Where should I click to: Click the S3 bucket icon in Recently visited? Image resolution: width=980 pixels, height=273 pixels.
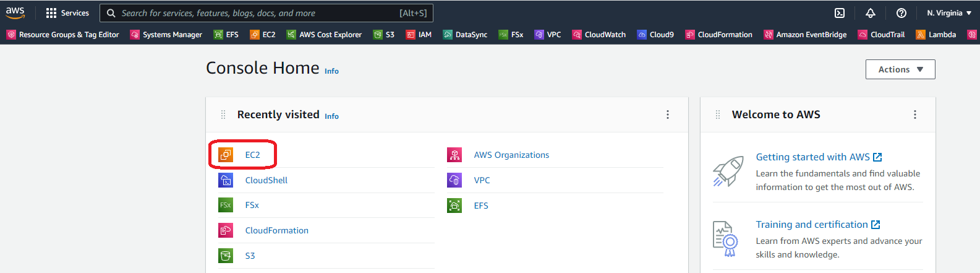[x=226, y=256]
